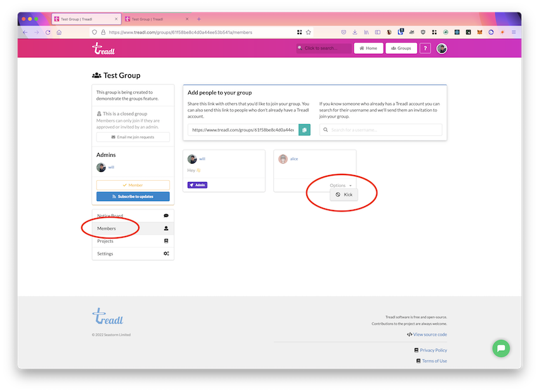
Task: Click the padlock site security icon
Action: tap(103, 32)
